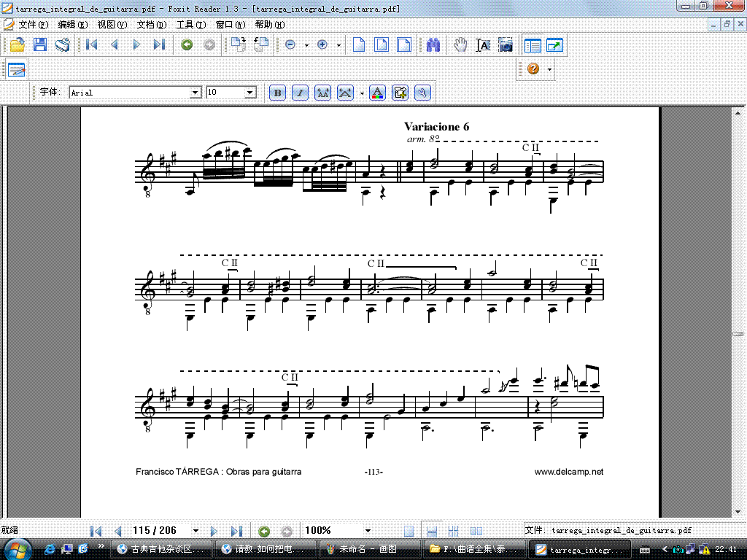Image resolution: width=747 pixels, height=560 pixels.
Task: Open Find with the binoculars icon
Action: tap(433, 44)
